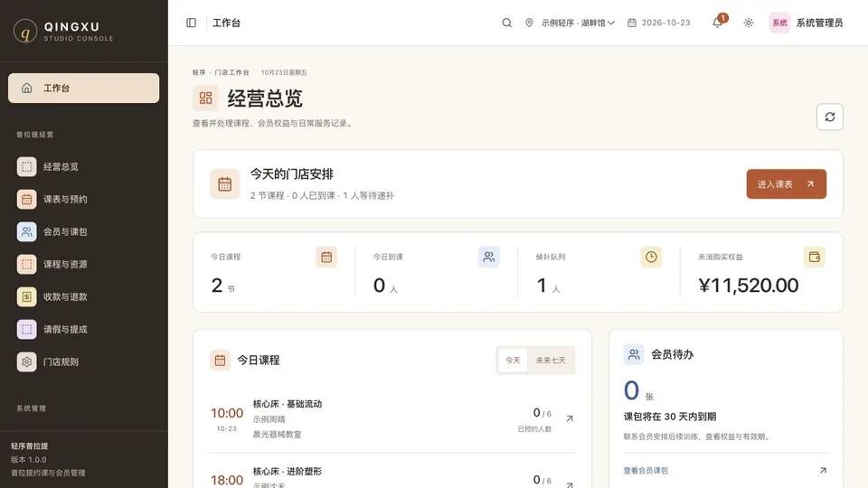The height and width of the screenshot is (488, 868).
Task: Click 核心床 · 基础流动 class title
Action: 288,404
